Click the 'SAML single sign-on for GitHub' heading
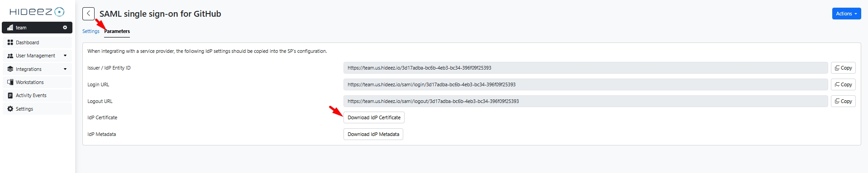This screenshot has height=173, width=868. coord(160,14)
